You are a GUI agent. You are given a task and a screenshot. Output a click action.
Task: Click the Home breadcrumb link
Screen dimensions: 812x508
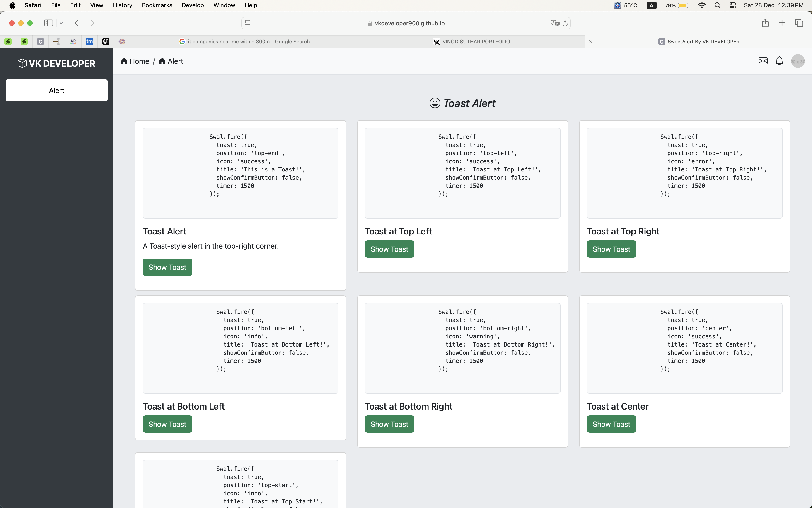click(135, 61)
